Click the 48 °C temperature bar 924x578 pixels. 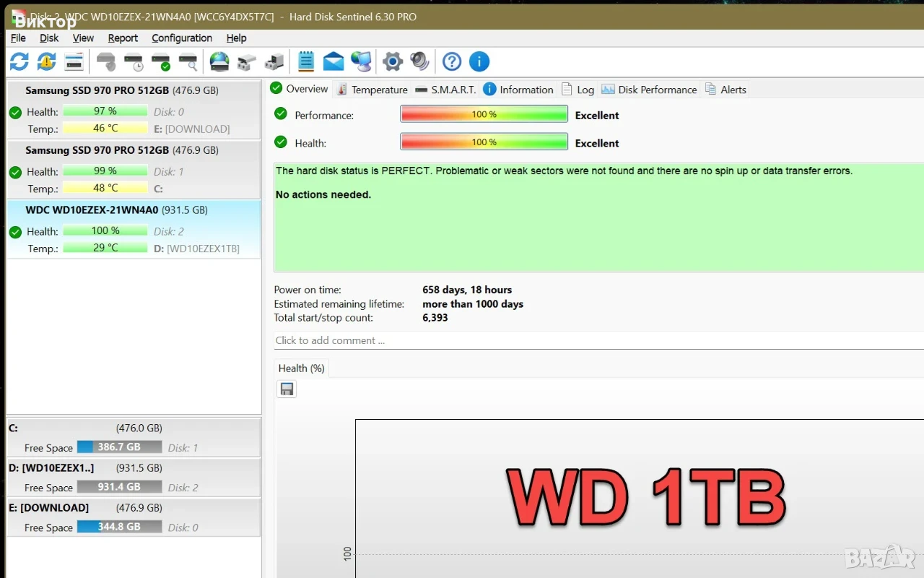pos(105,188)
